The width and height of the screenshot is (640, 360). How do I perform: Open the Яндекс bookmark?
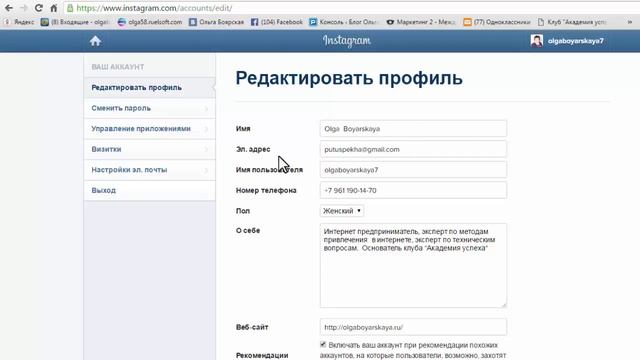click(x=19, y=22)
